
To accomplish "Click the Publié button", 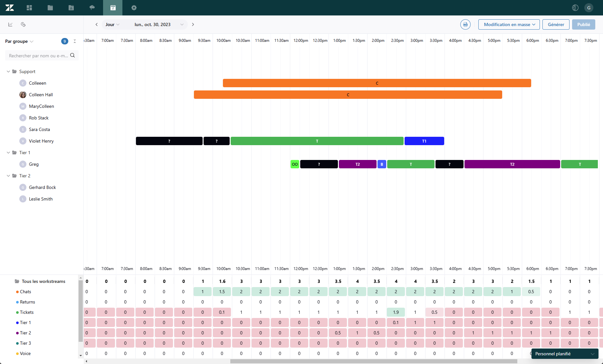I will point(584,24).
